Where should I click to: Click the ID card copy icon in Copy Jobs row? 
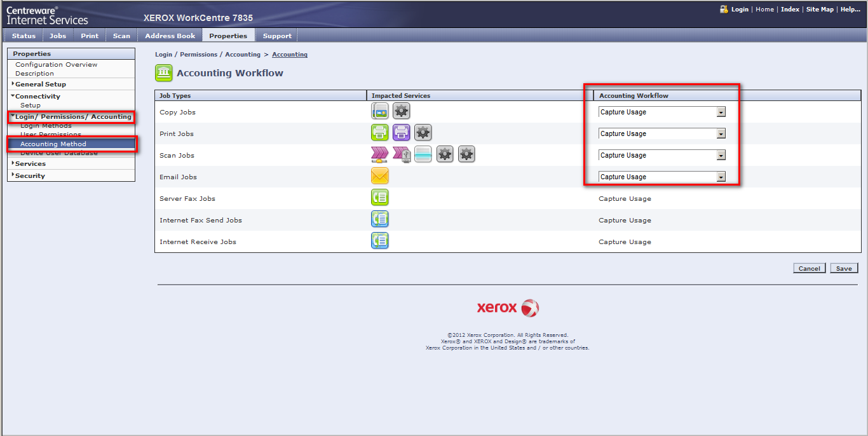[379, 111]
